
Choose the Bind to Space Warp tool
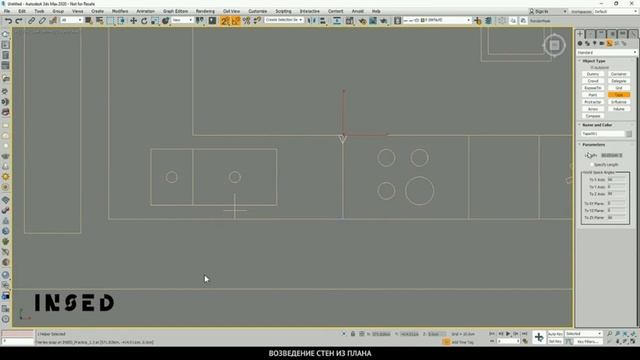click(x=53, y=20)
